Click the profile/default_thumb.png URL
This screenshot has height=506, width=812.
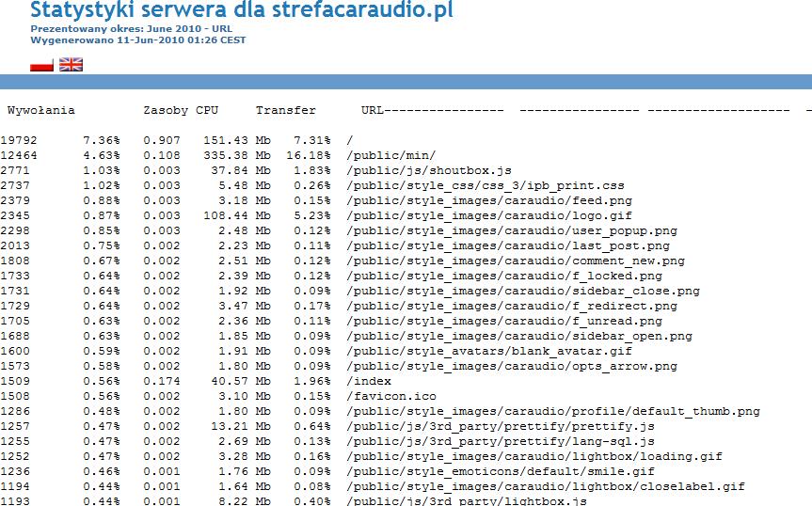coord(552,411)
